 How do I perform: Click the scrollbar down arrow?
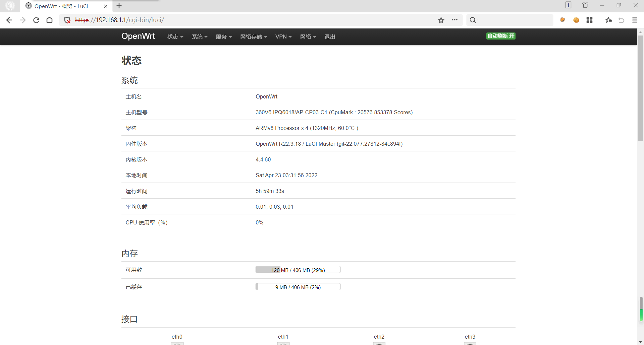click(x=640, y=342)
